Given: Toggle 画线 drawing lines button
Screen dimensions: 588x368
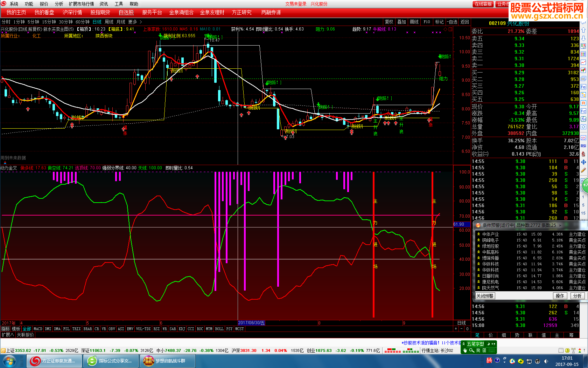Looking at the screenshot, I should coord(414,22).
